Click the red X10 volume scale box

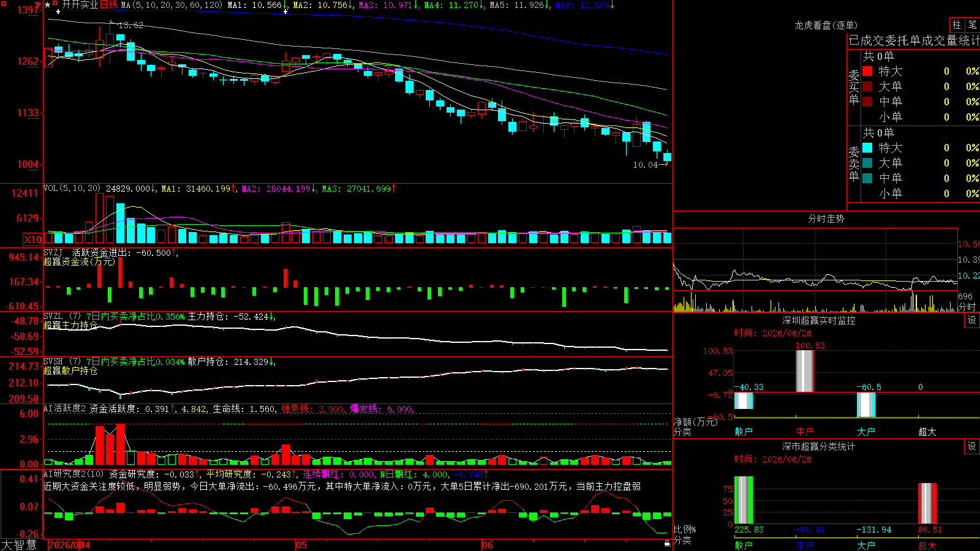click(x=33, y=239)
